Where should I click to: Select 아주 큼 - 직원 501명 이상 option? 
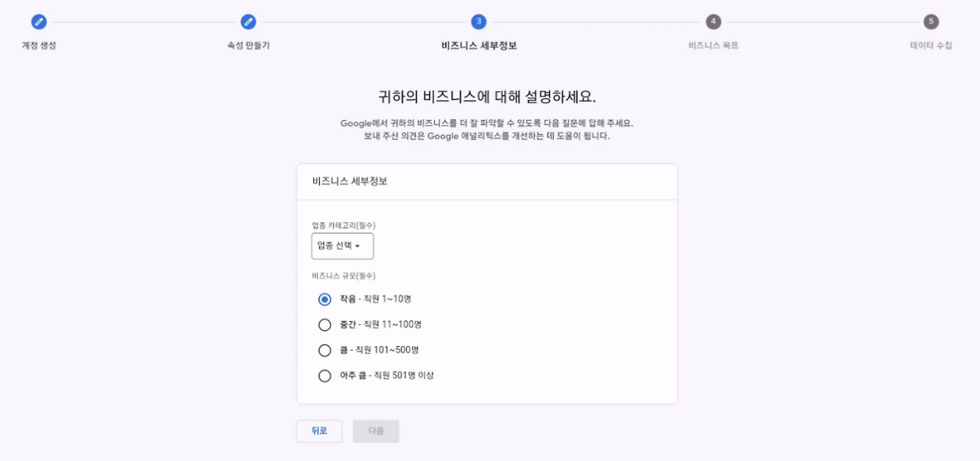(325, 375)
